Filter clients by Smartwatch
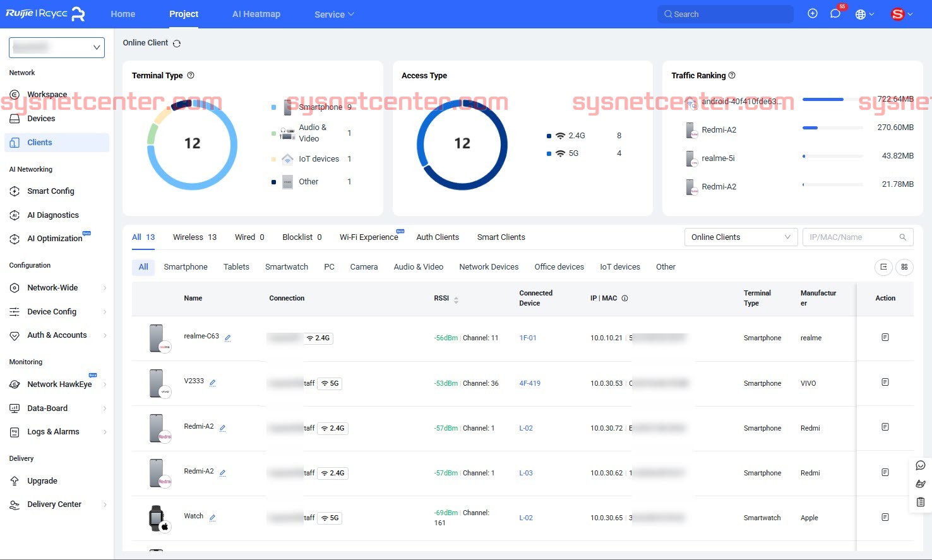This screenshot has height=560, width=932. (287, 267)
